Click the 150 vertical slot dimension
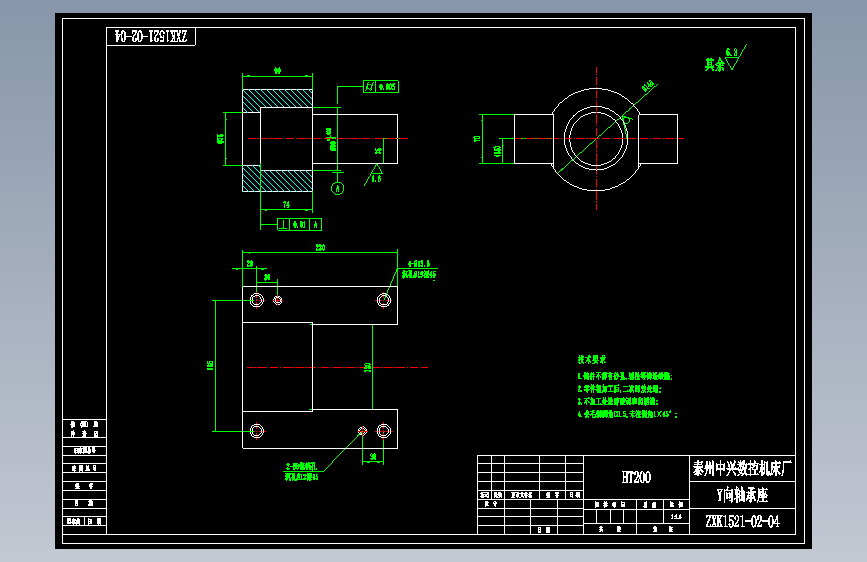This screenshot has width=867, height=562. click(368, 367)
